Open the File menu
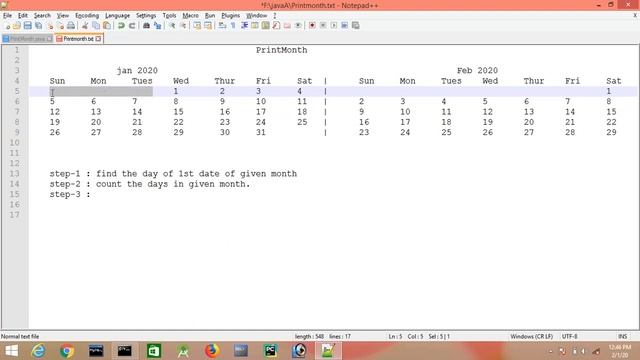The image size is (640, 360). pyautogui.click(x=7, y=16)
